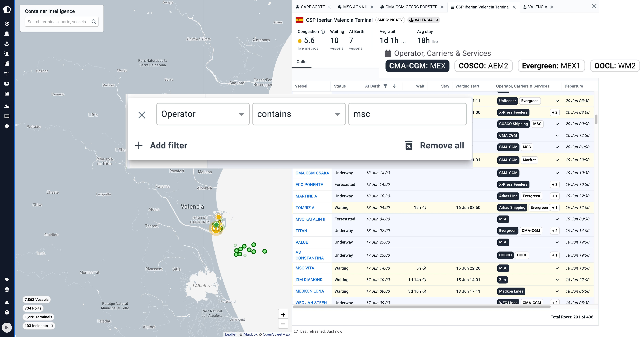Show +3 more carriers in ECO PONENTE row
Viewport: 644px width, 337px height.
tap(555, 185)
